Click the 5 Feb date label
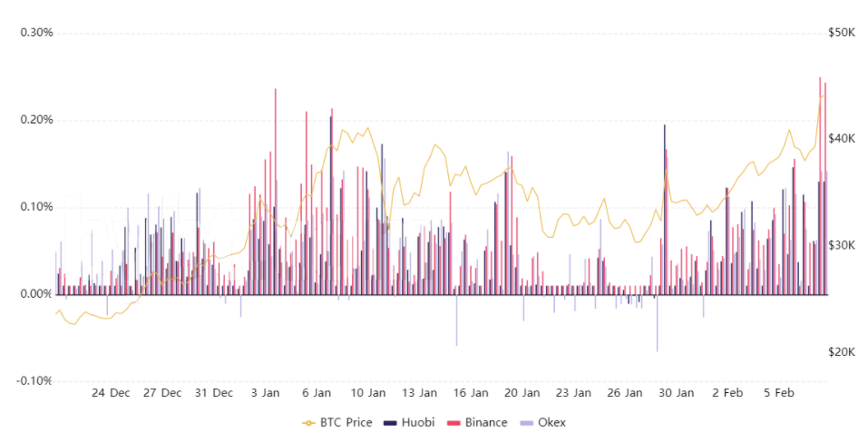Image resolution: width=868 pixels, height=433 pixels. [779, 393]
